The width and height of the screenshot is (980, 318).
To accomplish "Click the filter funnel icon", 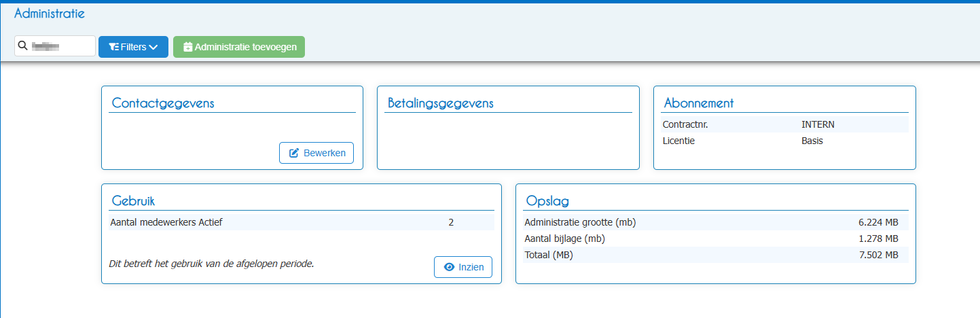I will pyautogui.click(x=114, y=47).
